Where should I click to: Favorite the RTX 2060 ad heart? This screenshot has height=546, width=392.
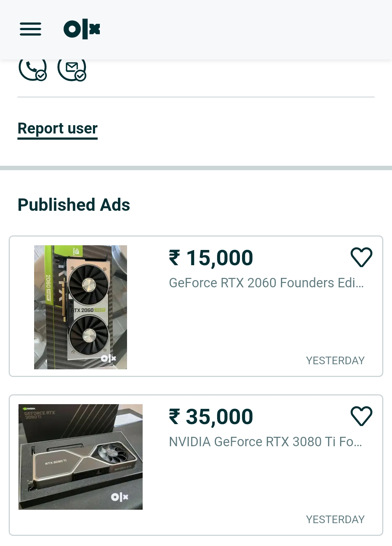pyautogui.click(x=362, y=257)
